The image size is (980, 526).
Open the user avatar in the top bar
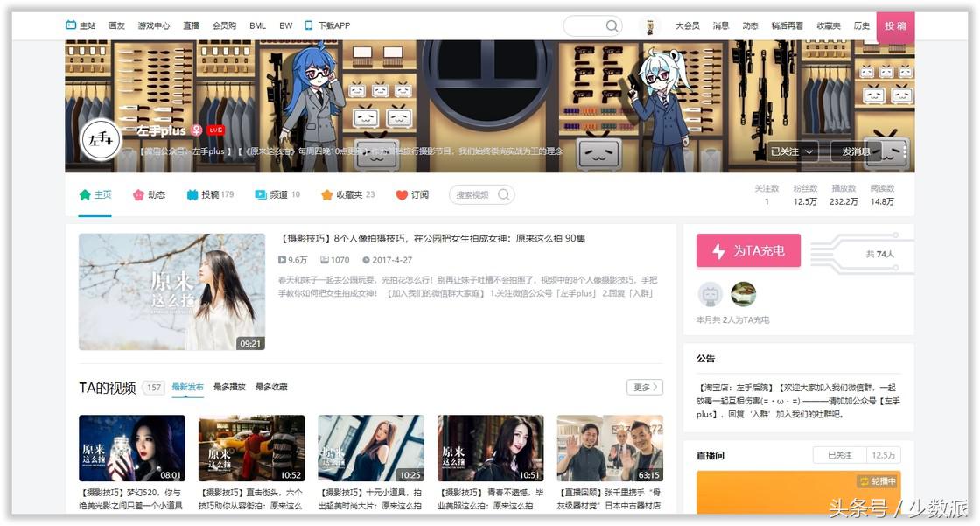coord(650,26)
